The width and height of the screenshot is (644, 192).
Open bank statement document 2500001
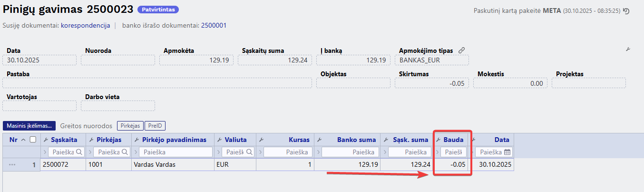click(x=214, y=25)
